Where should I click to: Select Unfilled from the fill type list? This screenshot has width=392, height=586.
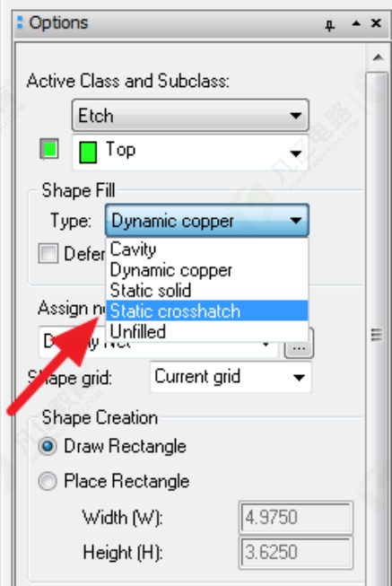click(207, 331)
